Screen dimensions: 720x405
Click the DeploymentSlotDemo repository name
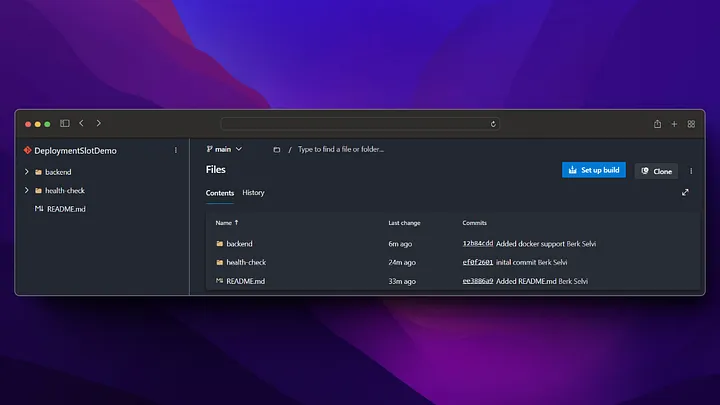point(75,151)
